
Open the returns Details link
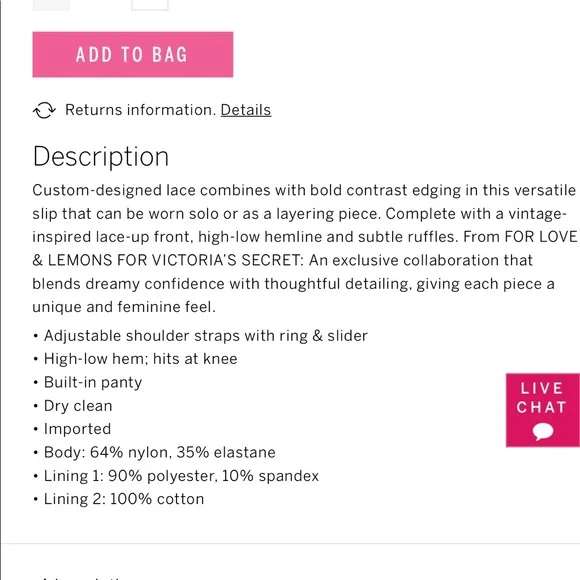click(x=246, y=110)
